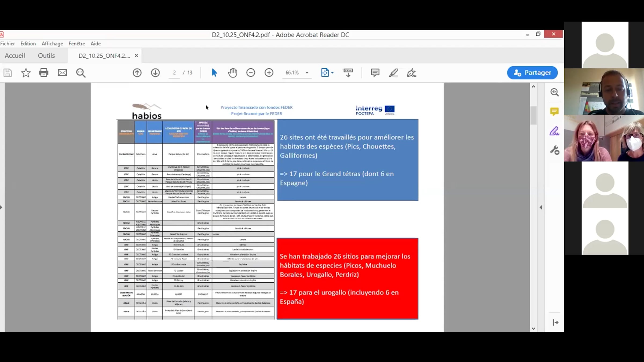The image size is (644, 362).
Task: Select the highlighter pen tool
Action: click(x=393, y=73)
